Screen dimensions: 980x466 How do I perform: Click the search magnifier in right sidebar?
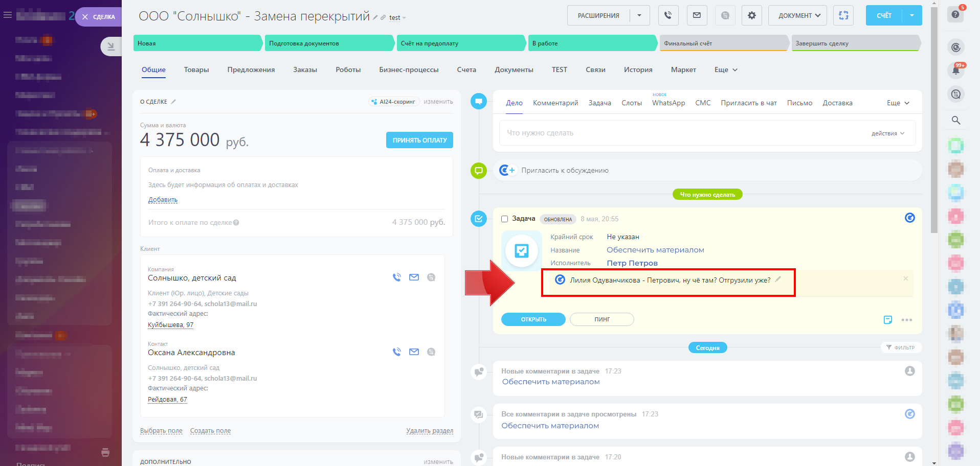pyautogui.click(x=955, y=121)
